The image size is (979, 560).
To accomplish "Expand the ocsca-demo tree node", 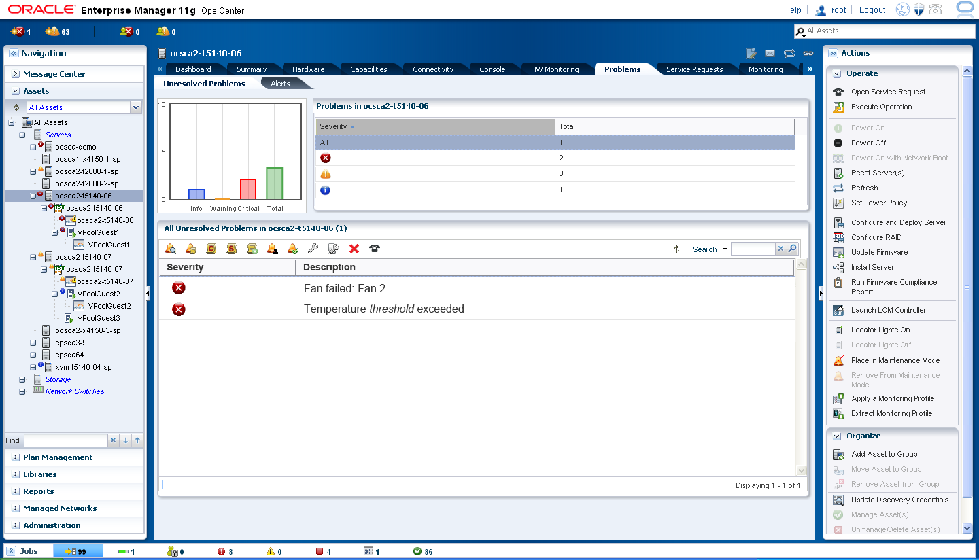I will 33,147.
